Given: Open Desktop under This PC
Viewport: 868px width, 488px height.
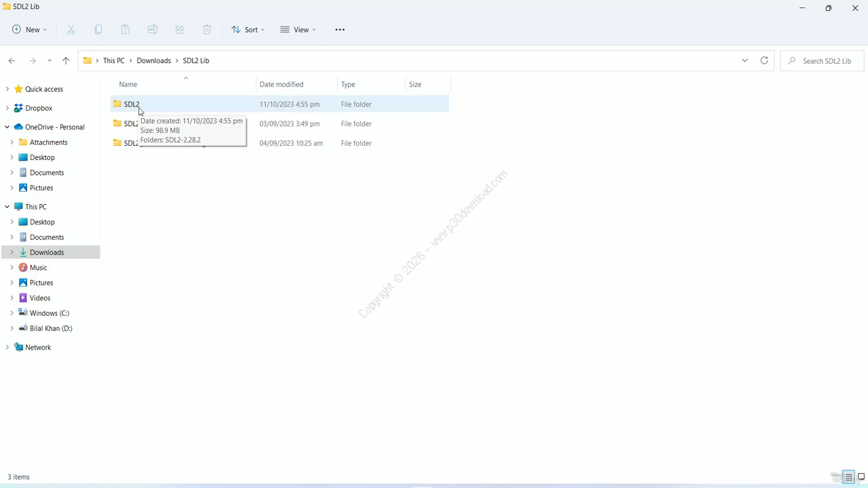Looking at the screenshot, I should tap(42, 222).
